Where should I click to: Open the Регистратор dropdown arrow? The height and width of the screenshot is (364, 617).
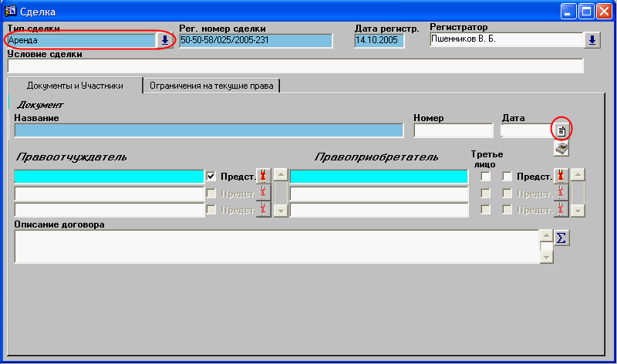592,40
